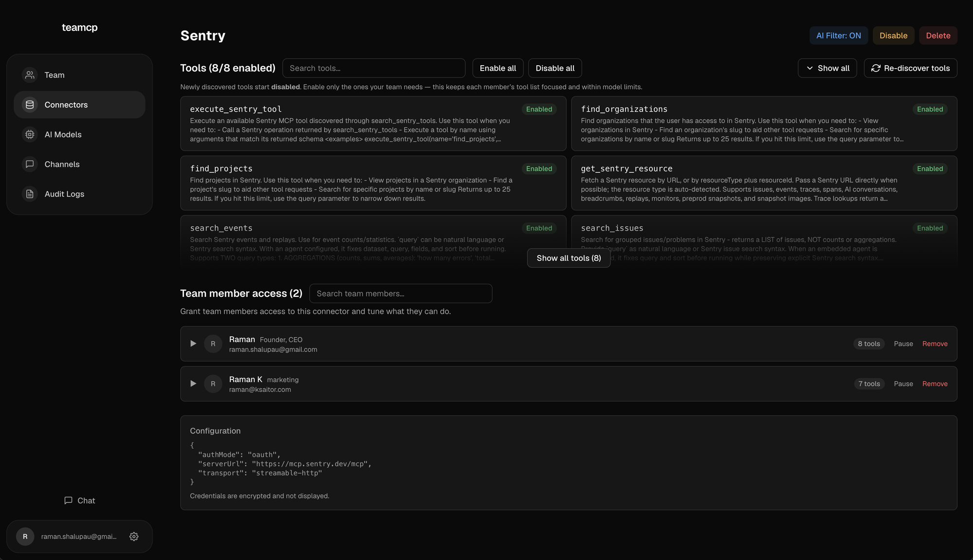The height and width of the screenshot is (560, 973).
Task: Click the user avatar R at bottom left
Action: [x=25, y=536]
